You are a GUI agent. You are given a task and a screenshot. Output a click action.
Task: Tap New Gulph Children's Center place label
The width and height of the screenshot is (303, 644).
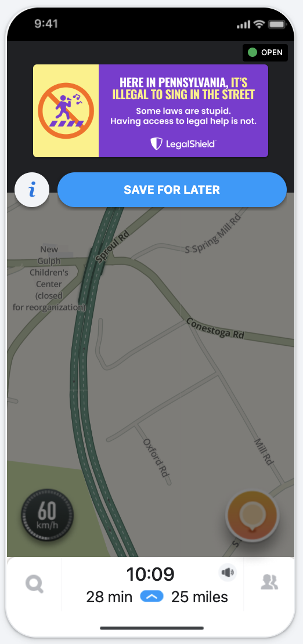coord(49,278)
